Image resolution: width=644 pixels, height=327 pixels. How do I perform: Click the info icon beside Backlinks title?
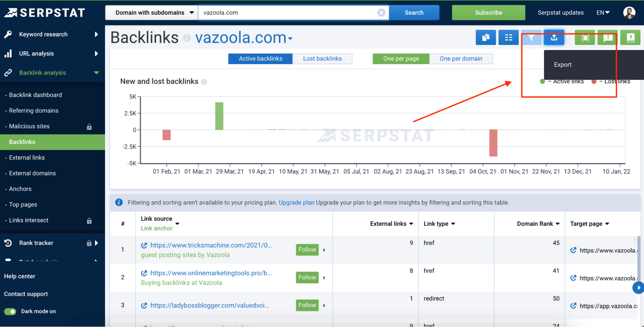click(187, 38)
